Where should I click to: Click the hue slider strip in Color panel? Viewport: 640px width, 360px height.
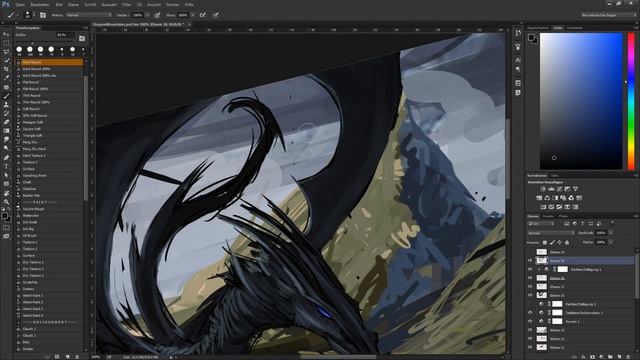pos(631,101)
